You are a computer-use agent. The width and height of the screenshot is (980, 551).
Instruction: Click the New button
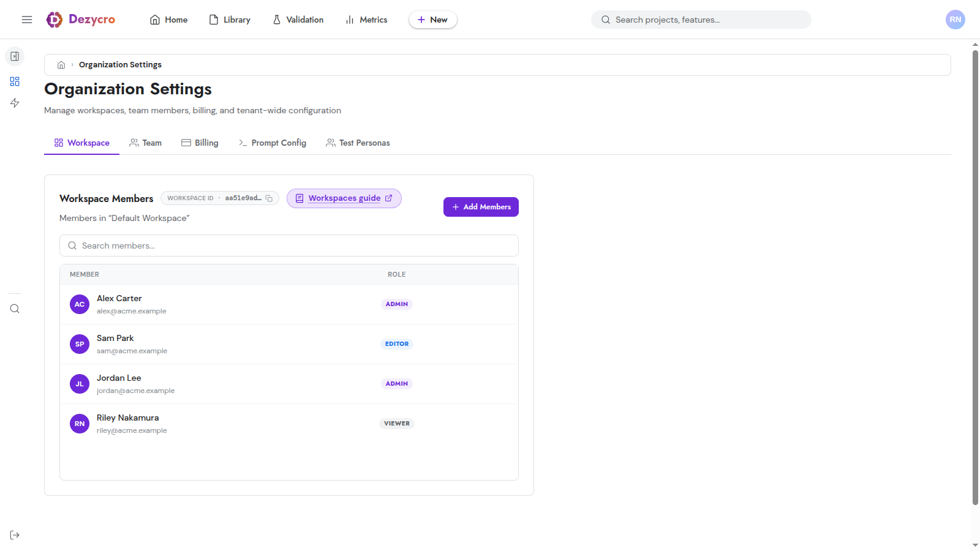(x=432, y=20)
